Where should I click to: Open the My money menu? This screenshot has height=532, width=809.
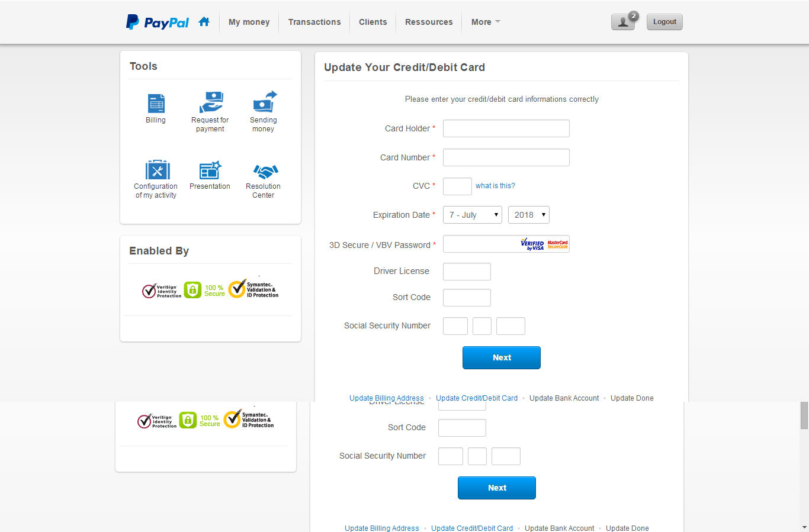click(x=249, y=22)
